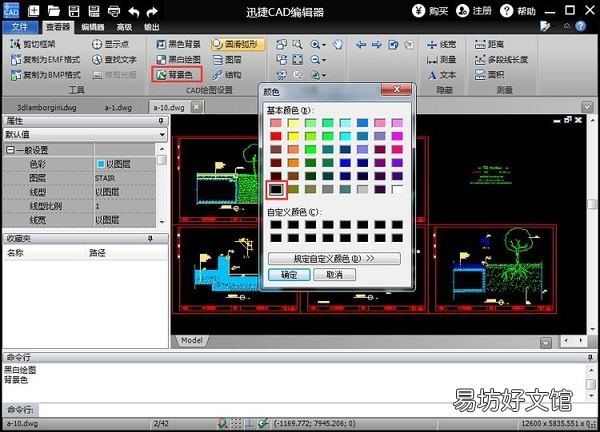Screen dimensions: 600x432
Task: Toggle the pin on 属性 panel
Action: coord(161,121)
